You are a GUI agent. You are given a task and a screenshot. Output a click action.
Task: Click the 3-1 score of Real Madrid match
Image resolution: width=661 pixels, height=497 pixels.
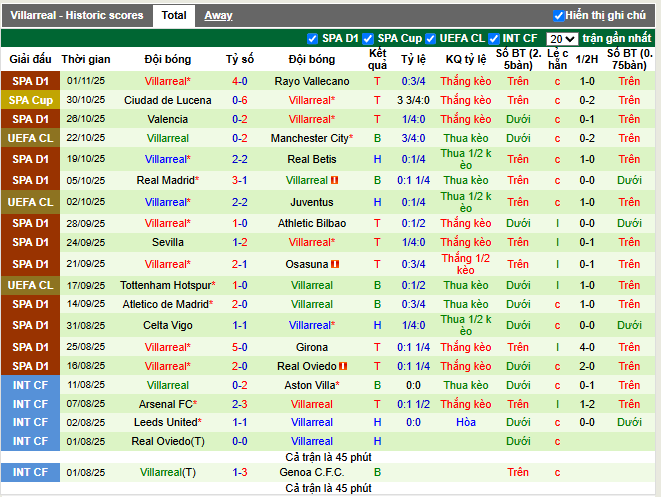point(239,180)
